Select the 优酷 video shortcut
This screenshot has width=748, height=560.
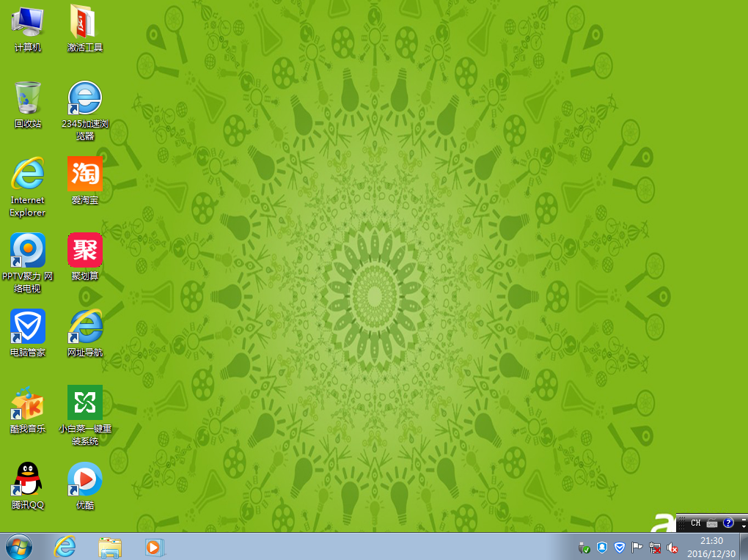[85, 485]
